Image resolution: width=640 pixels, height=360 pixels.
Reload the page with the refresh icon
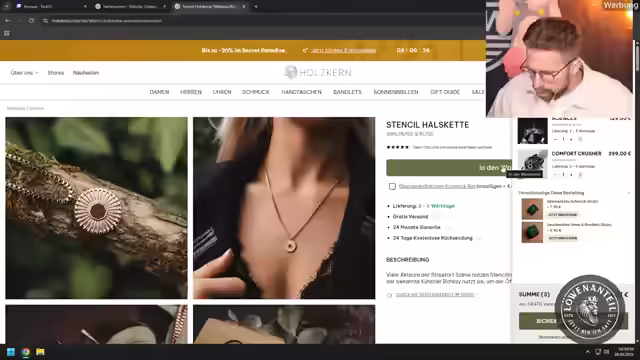click(31, 20)
